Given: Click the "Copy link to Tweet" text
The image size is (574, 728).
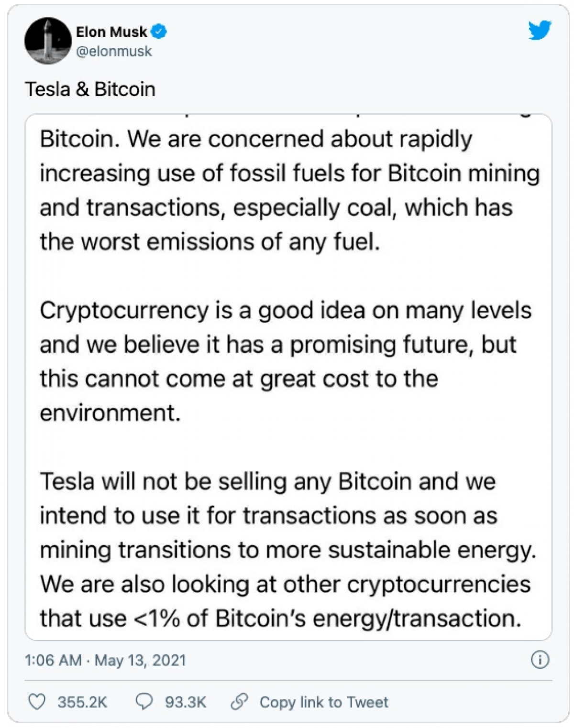Looking at the screenshot, I should pos(324,702).
